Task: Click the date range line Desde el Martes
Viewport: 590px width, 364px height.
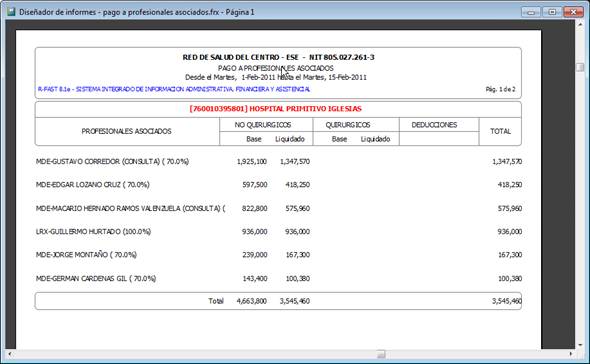Action: [275, 77]
